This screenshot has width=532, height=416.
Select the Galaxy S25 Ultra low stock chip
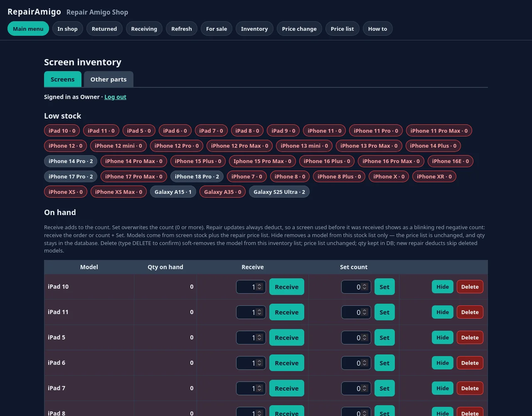[279, 192]
